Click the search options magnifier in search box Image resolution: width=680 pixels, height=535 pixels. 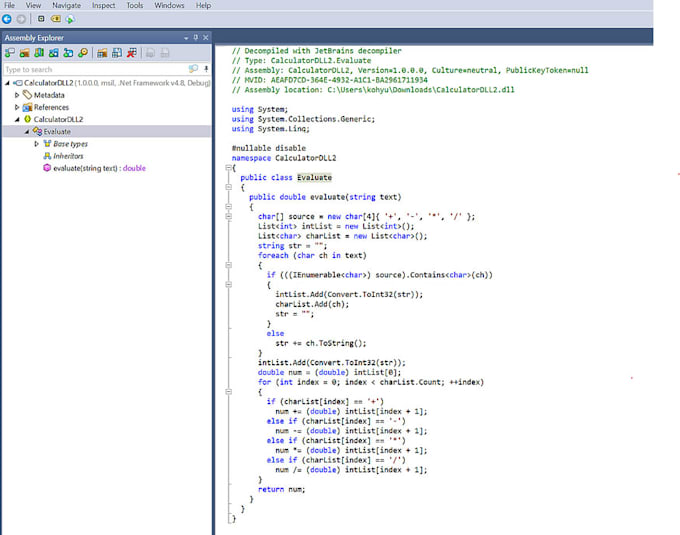[193, 69]
